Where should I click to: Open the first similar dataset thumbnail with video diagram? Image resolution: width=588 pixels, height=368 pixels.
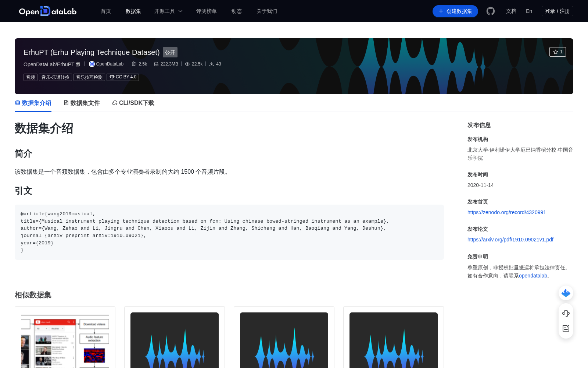coord(65,340)
